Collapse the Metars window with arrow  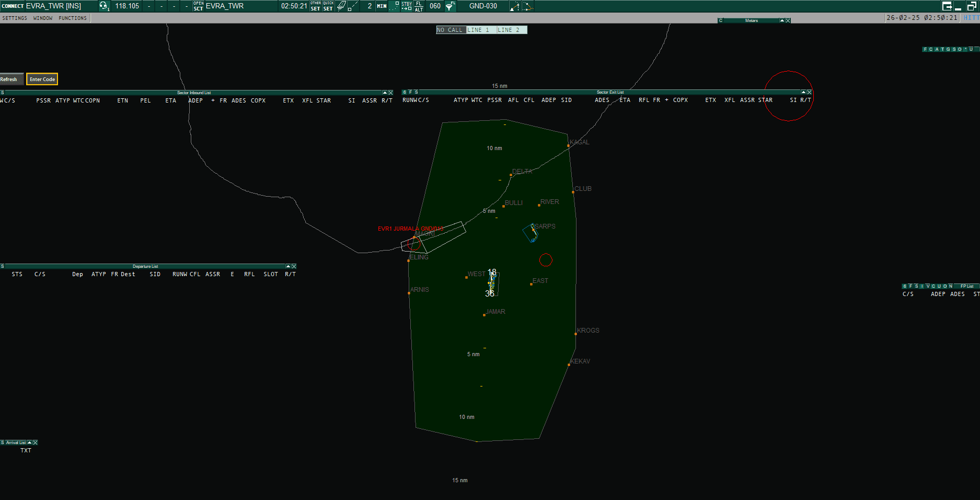coord(782,20)
